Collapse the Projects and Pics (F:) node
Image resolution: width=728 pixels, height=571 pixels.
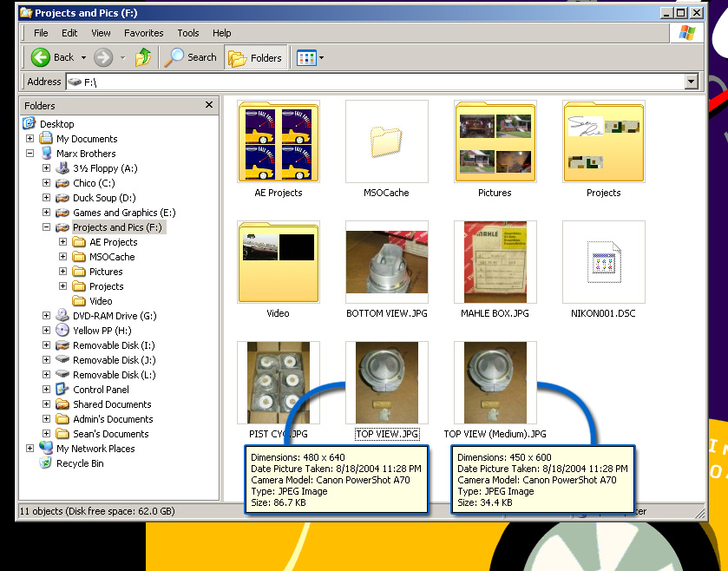click(x=47, y=227)
